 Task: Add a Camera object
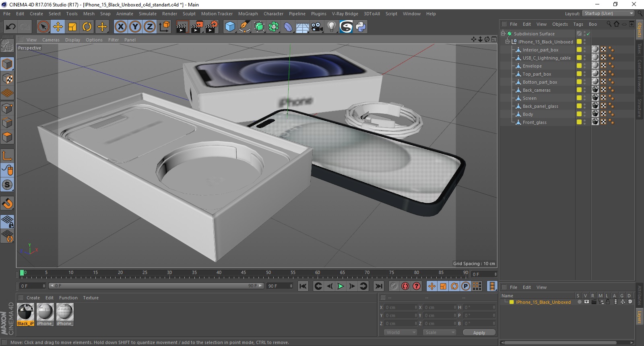point(317,27)
